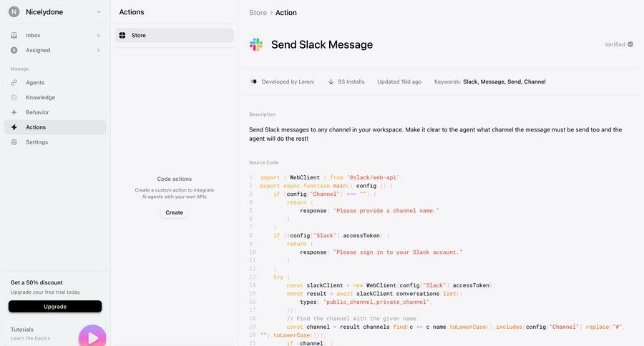The width and height of the screenshot is (644, 346).
Task: Open the Inbox icon in sidebar
Action: click(14, 35)
